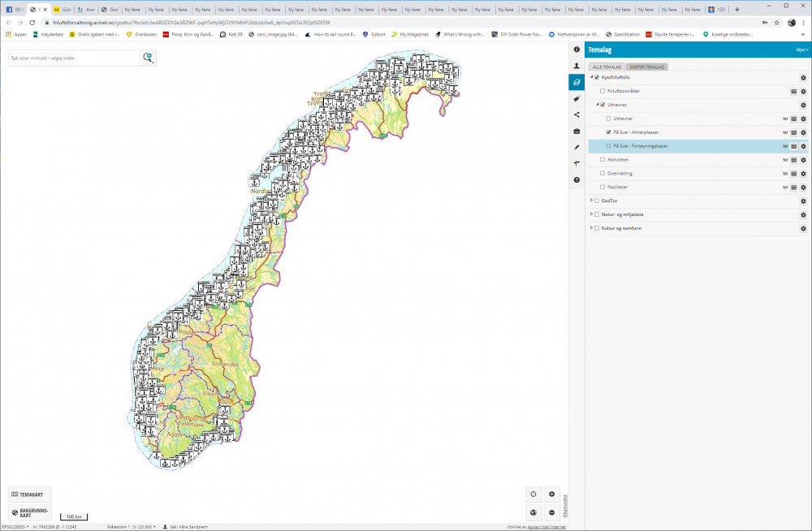This screenshot has height=531, width=812.
Task: Reload the page in browser
Action: tap(32, 23)
